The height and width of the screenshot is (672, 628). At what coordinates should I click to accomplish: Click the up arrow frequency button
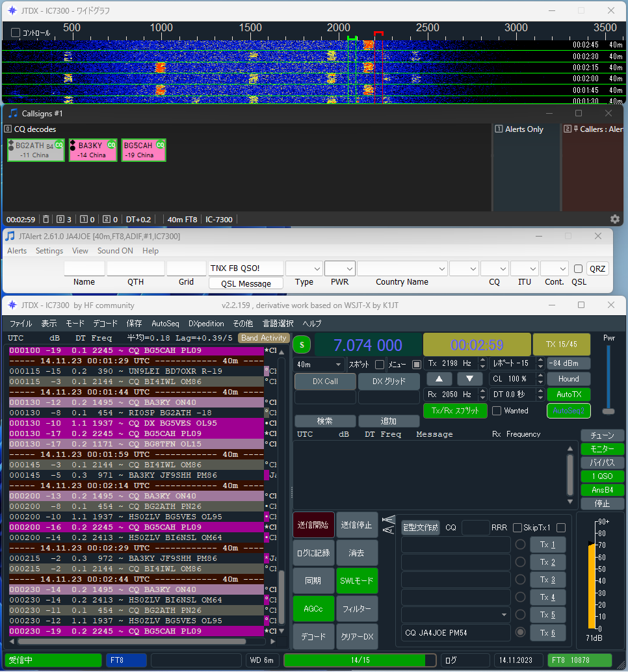[x=439, y=379]
